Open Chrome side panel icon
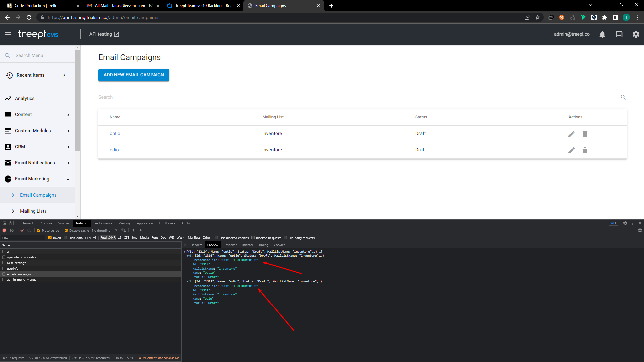The width and height of the screenshot is (644, 362). (615, 18)
